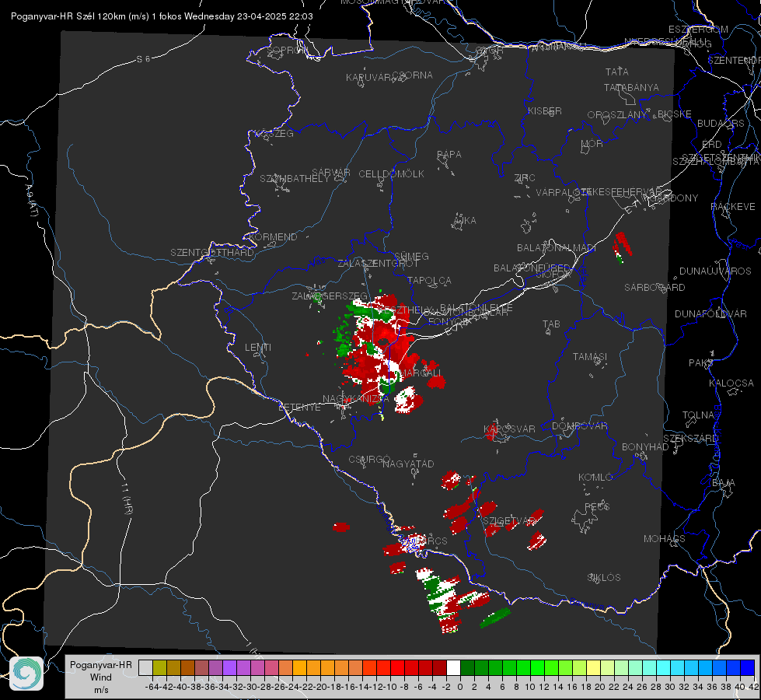
Task: Click the 'Poganyvar-HR Wind m/s' legend label
Action: [101, 677]
